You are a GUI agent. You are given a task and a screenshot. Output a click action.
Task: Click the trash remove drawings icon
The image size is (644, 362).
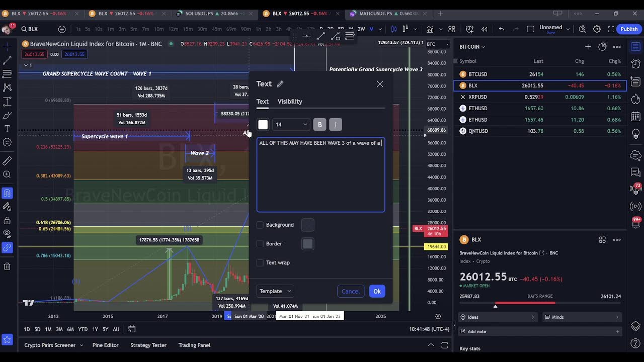click(x=7, y=266)
